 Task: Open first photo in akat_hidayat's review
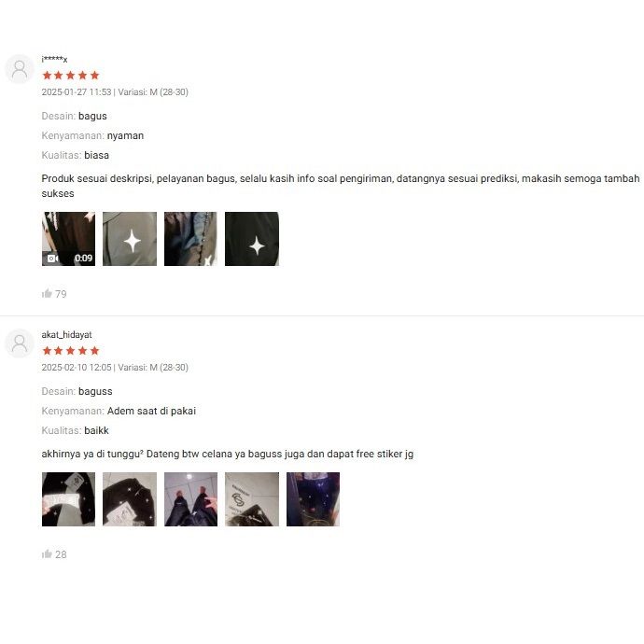click(68, 499)
